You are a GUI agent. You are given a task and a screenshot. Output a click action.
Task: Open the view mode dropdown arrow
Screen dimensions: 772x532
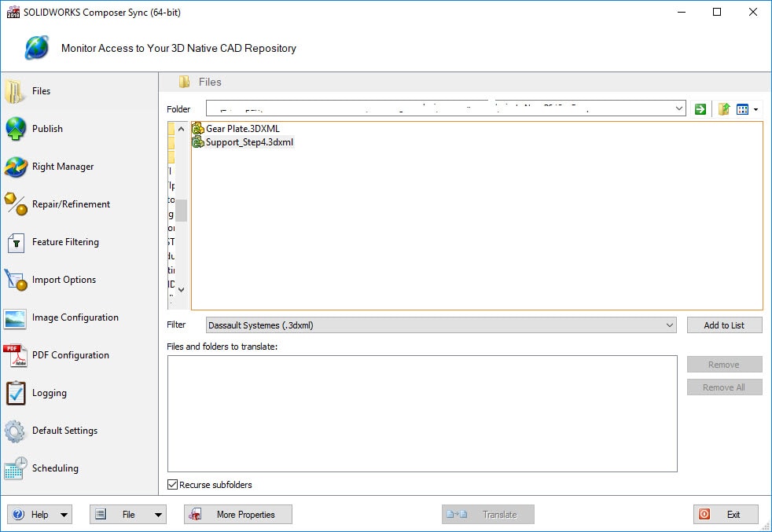[x=755, y=109]
